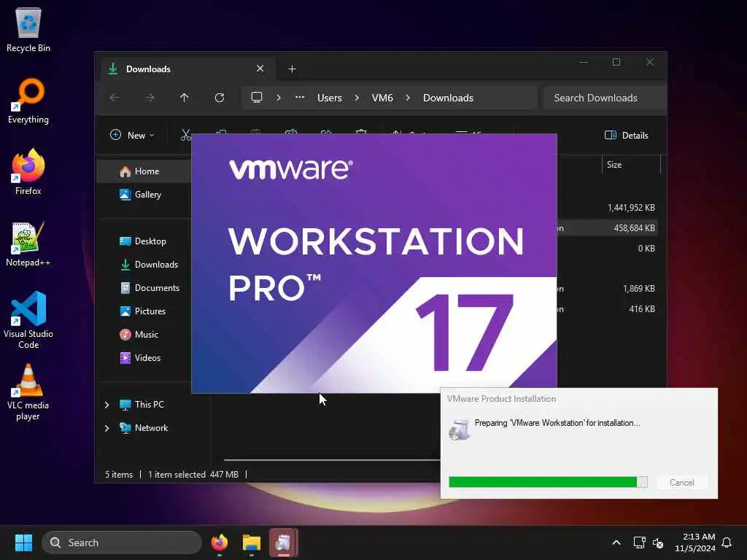Open Firefox from the desktop shortcut

point(28,172)
